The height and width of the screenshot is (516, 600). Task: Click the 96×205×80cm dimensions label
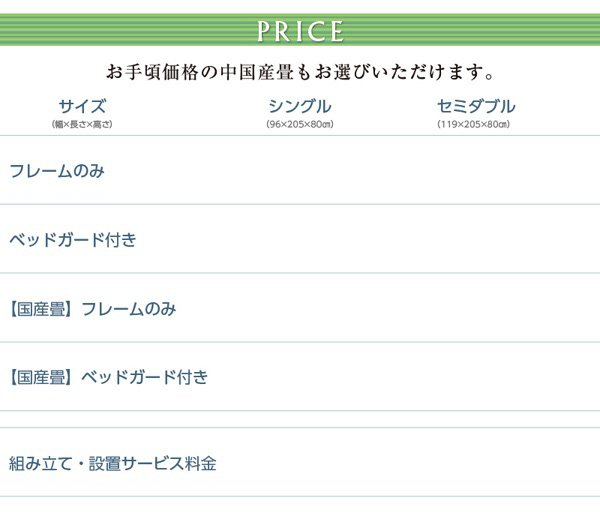[299, 124]
